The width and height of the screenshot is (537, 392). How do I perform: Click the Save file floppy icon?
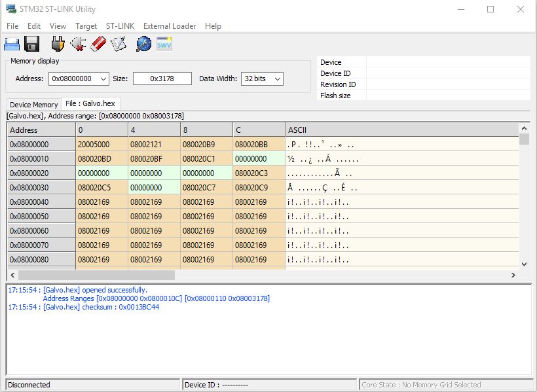tap(32, 44)
